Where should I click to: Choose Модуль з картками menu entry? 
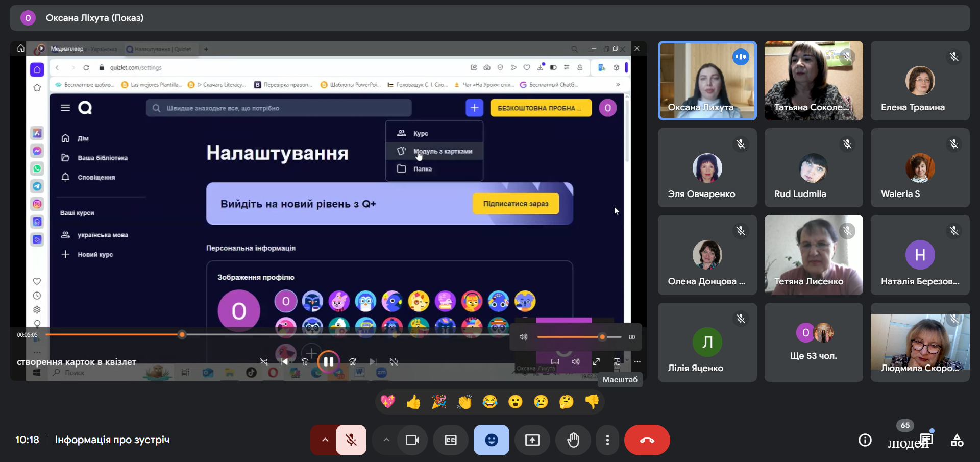[434, 151]
